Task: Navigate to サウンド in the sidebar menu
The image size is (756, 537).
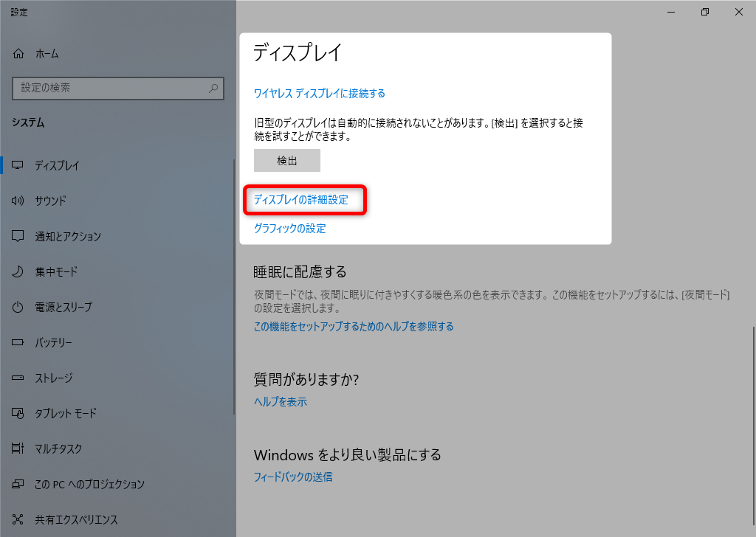Action: [52, 201]
